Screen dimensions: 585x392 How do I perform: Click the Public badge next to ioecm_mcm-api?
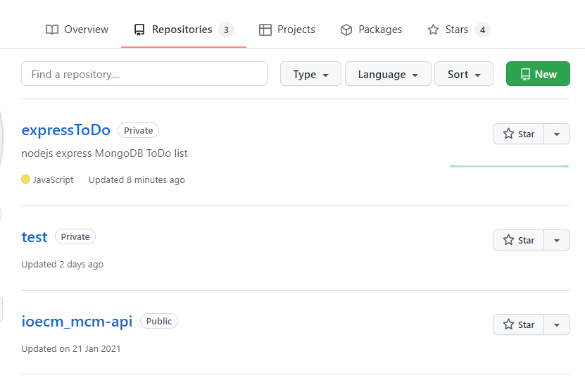pos(159,321)
